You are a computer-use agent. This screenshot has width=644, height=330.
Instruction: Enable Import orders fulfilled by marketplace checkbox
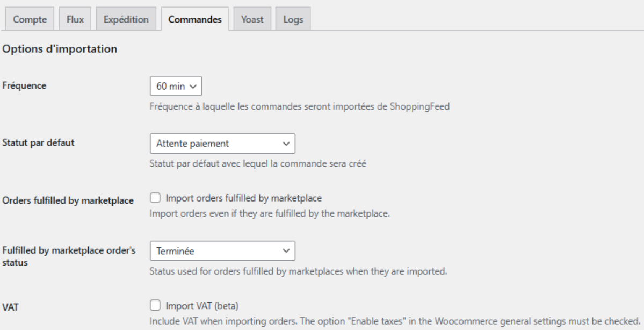[x=156, y=198]
